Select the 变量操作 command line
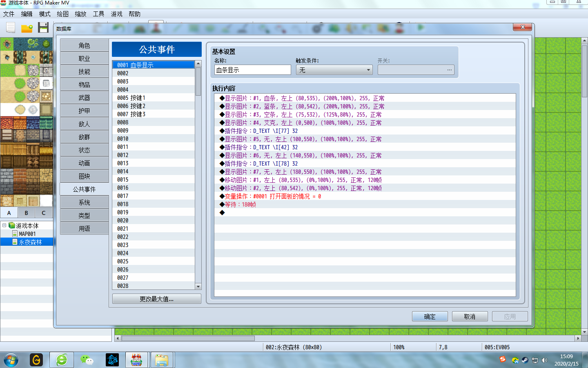Viewport: 588px width, 368px height. pyautogui.click(x=365, y=196)
